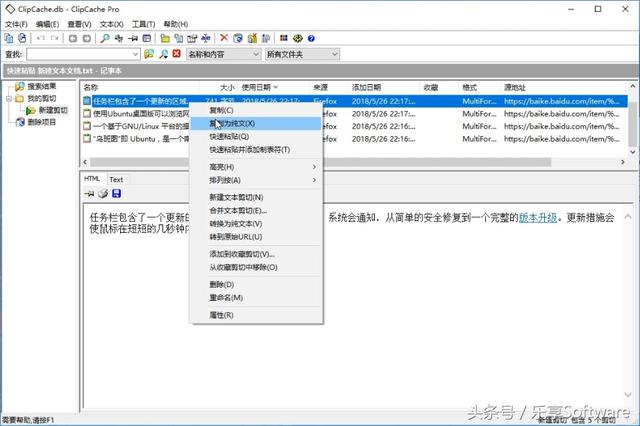640x426 pixels.
Task: Switch to the Text preview tab
Action: (116, 180)
